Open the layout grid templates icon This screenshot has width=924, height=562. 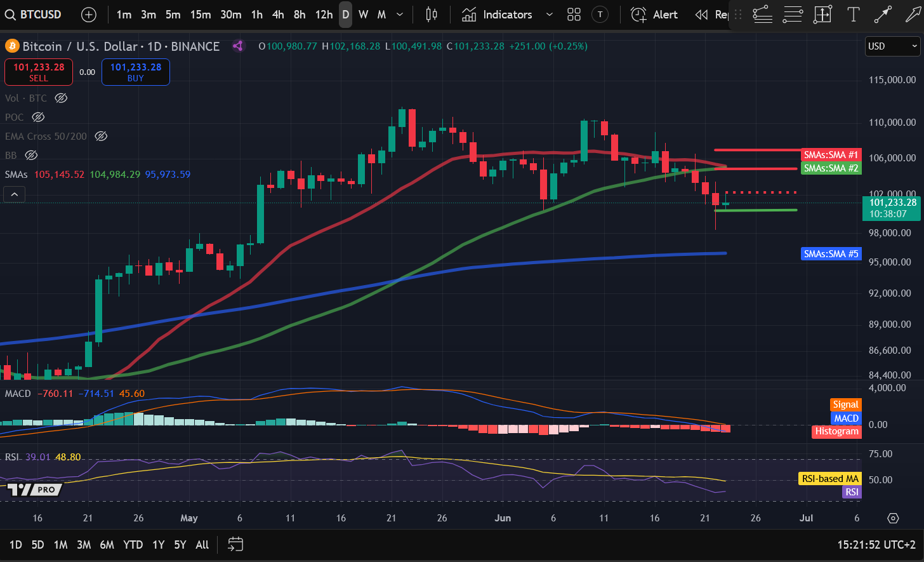click(574, 14)
